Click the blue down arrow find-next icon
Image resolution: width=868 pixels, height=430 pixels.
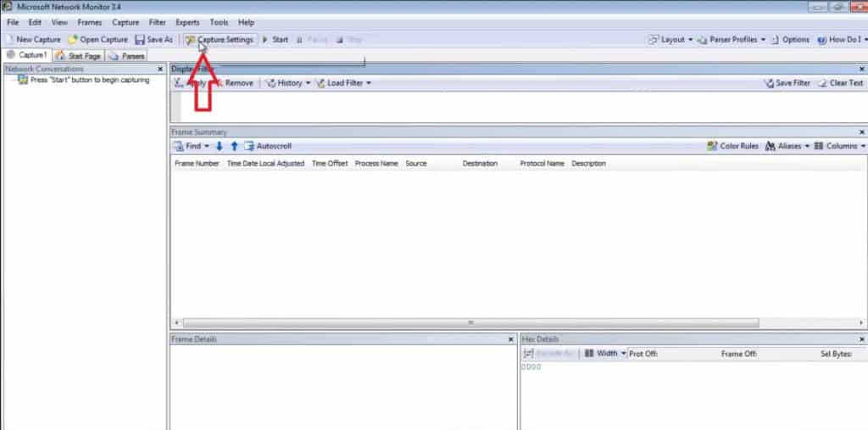click(x=220, y=146)
